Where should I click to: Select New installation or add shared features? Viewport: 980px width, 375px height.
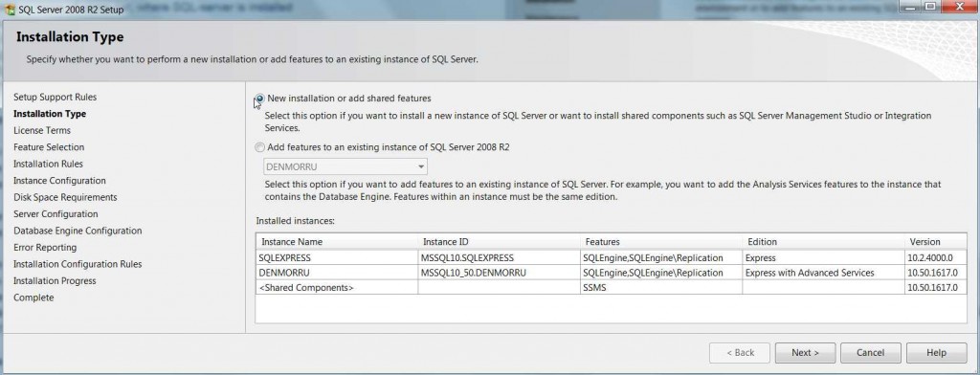259,99
